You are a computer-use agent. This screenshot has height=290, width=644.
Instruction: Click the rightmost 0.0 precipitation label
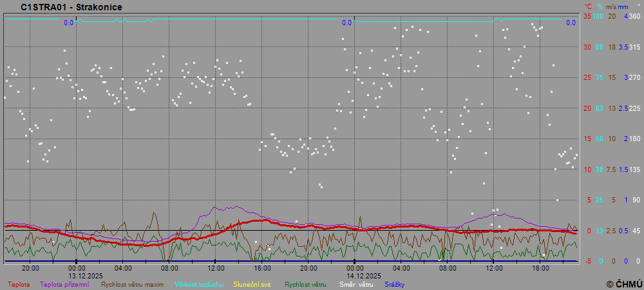(x=571, y=23)
